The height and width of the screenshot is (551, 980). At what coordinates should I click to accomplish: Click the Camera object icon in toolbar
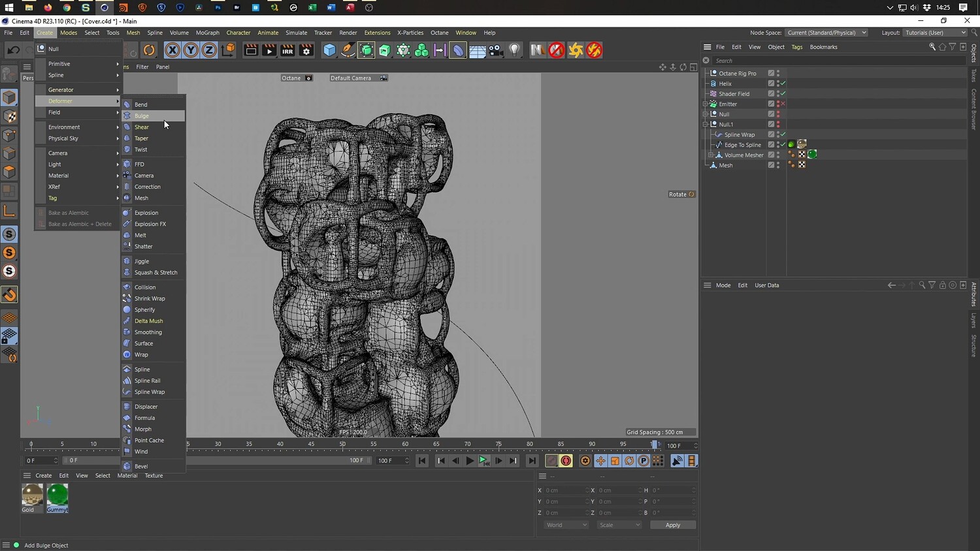pyautogui.click(x=496, y=50)
